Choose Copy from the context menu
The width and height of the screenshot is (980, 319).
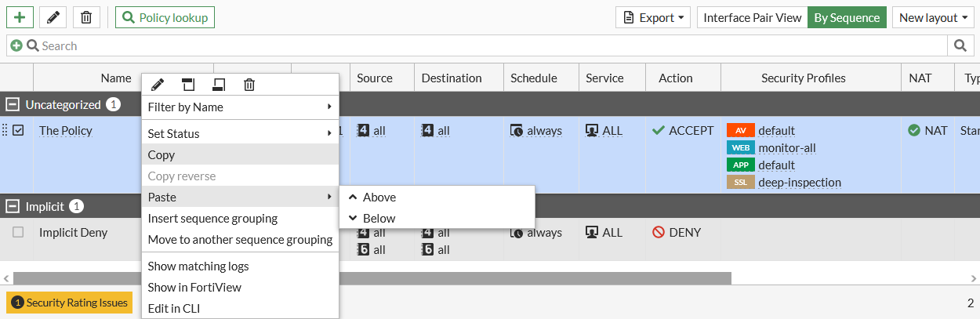click(x=162, y=154)
